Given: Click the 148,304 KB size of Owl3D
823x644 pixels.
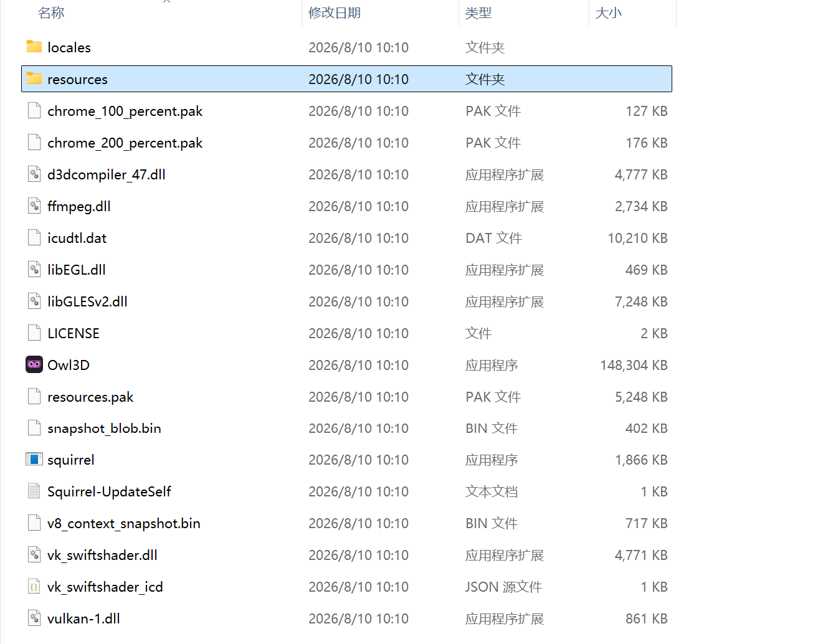Looking at the screenshot, I should (634, 365).
